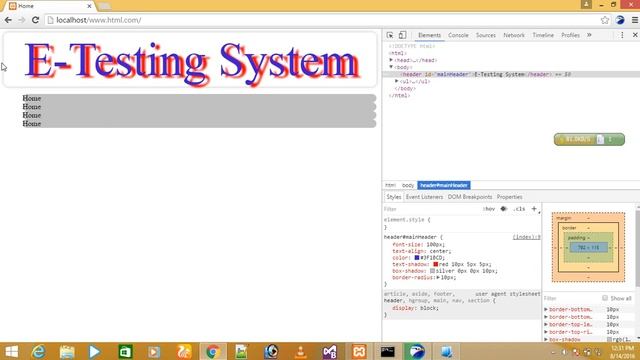The image size is (640, 360).
Task: Select the header#mainHeader breadcrumb
Action: (444, 185)
